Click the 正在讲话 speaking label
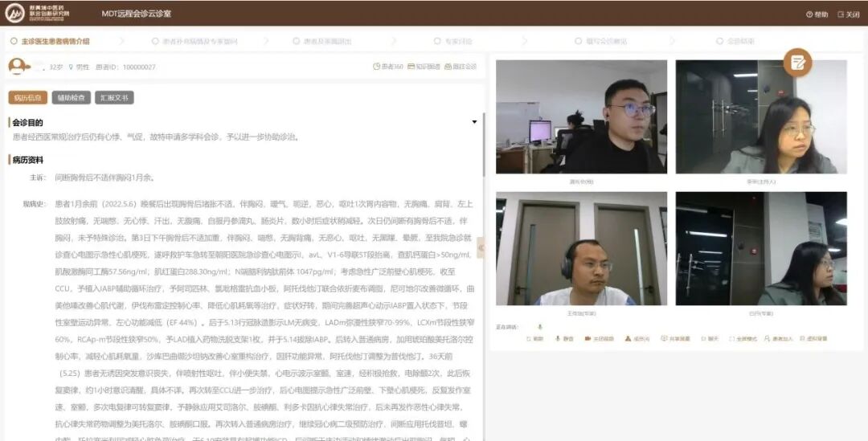868x441 pixels. coord(507,327)
